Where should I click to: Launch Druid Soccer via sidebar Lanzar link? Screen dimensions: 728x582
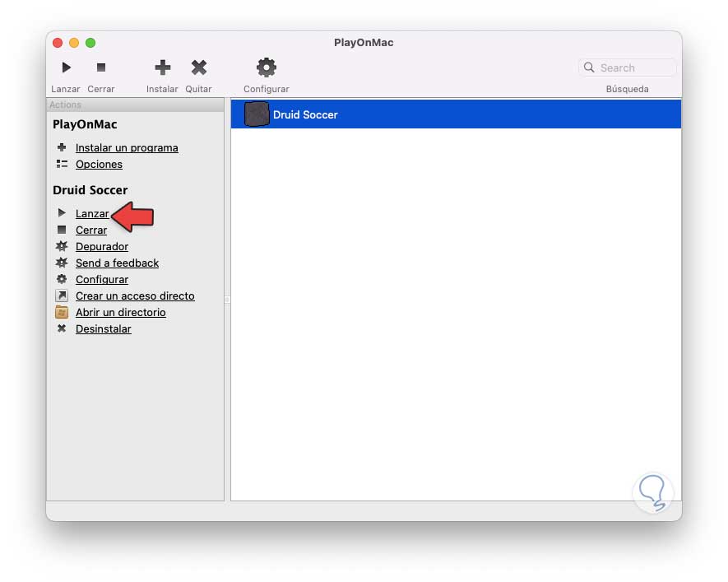pos(92,214)
